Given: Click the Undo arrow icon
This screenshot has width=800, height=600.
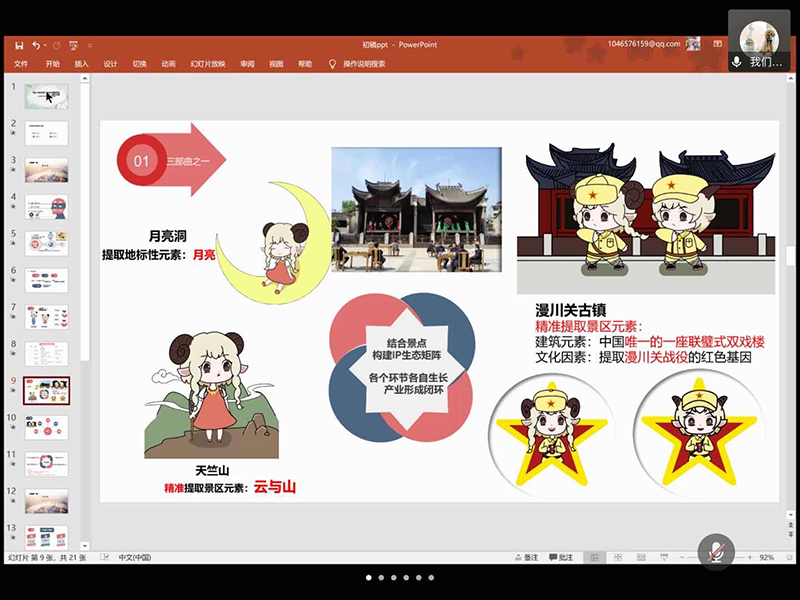Looking at the screenshot, I should click(36, 45).
